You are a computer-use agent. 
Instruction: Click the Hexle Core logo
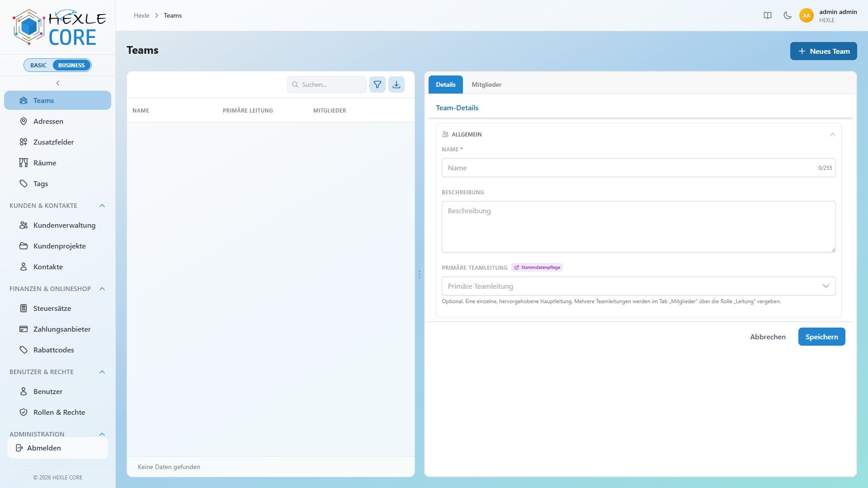tap(59, 27)
